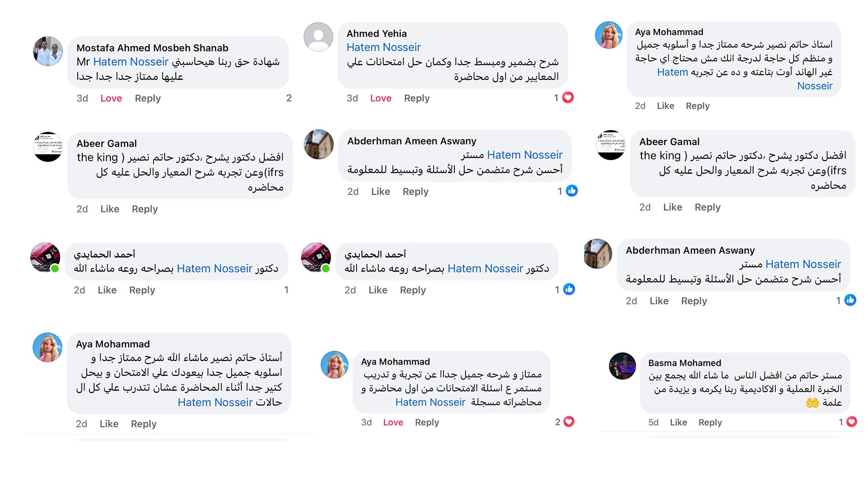View the reaction count on Mostafa's comment
This screenshot has width=868, height=488.
tap(289, 99)
